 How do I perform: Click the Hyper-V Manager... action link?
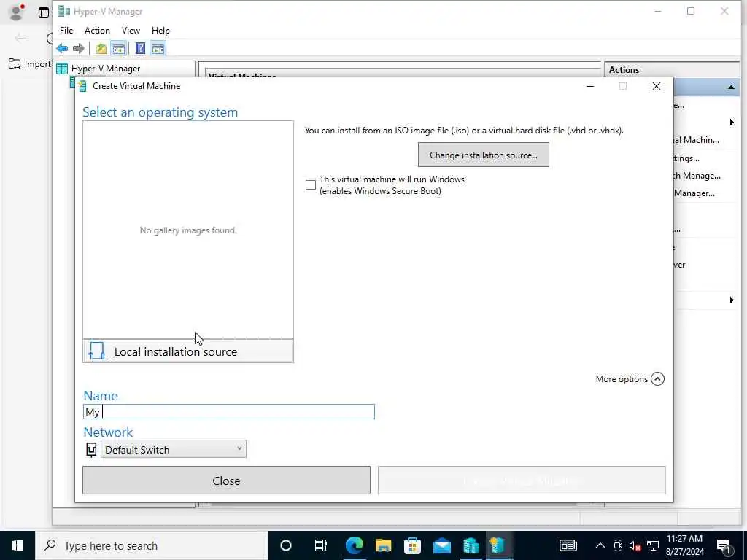tap(694, 193)
